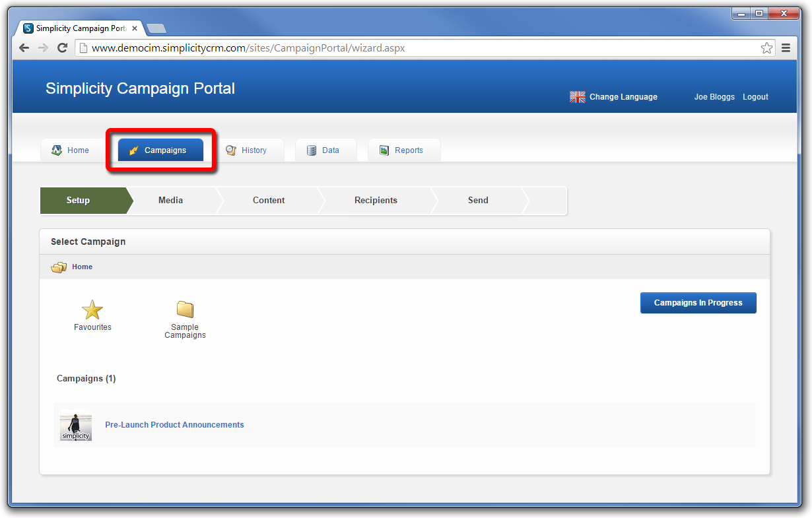
Task: Reload the page with refresh icon
Action: (x=63, y=48)
